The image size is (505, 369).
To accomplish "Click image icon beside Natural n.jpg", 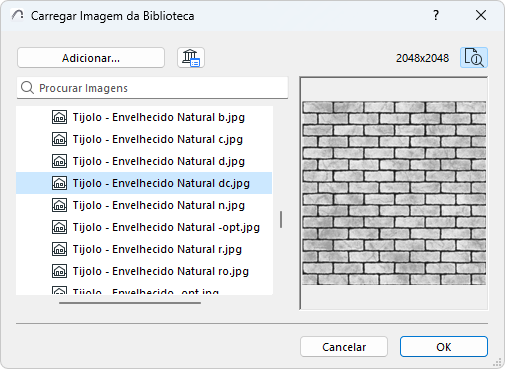I will (59, 205).
